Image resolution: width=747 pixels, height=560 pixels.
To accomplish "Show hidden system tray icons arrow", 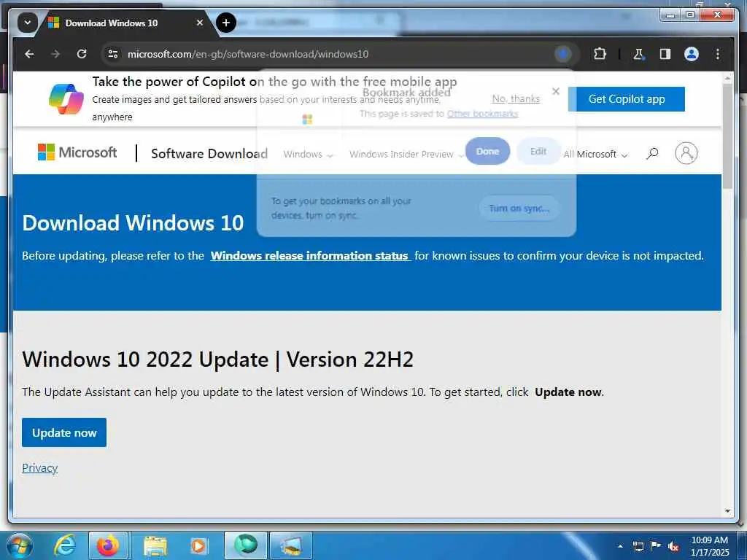I will tap(620, 546).
